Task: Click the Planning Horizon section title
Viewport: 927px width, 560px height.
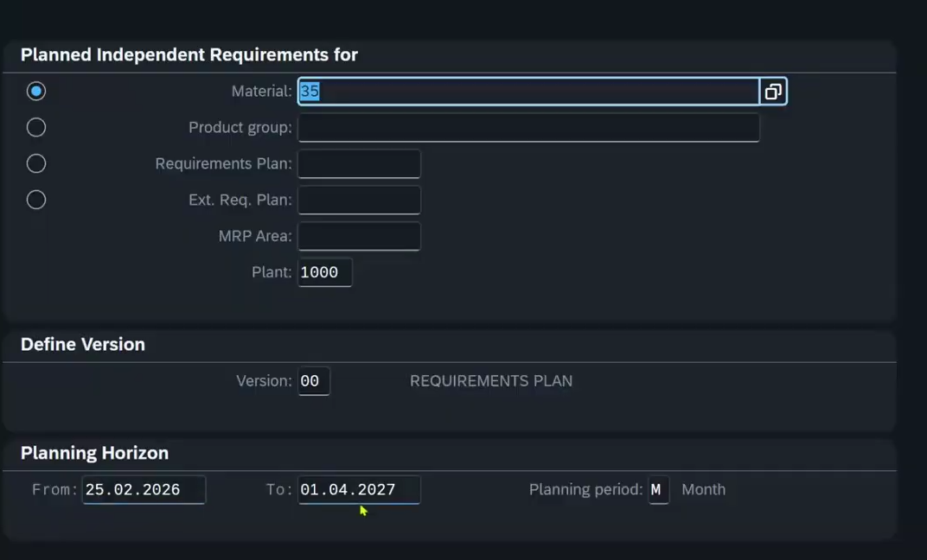Action: (x=94, y=453)
